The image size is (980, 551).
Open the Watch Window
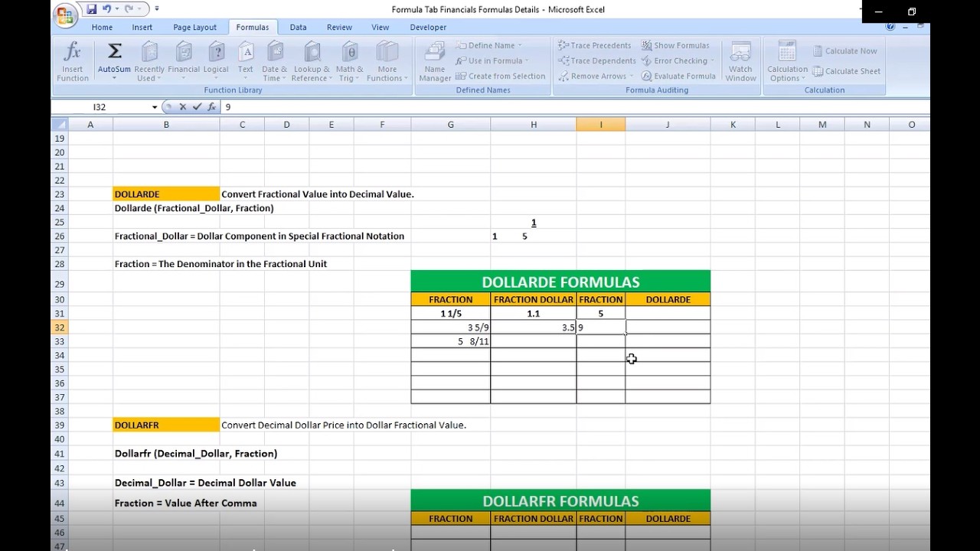pos(740,62)
